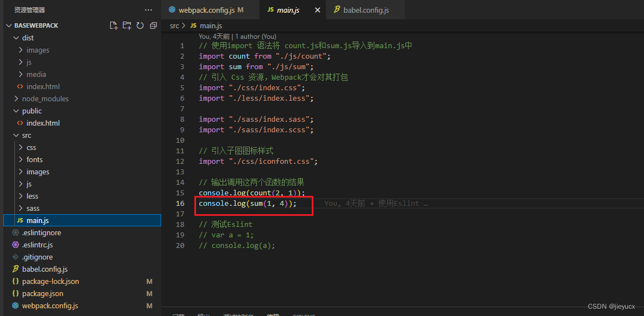Open index.html inside the public folder
This screenshot has height=316, width=644.
tap(43, 123)
